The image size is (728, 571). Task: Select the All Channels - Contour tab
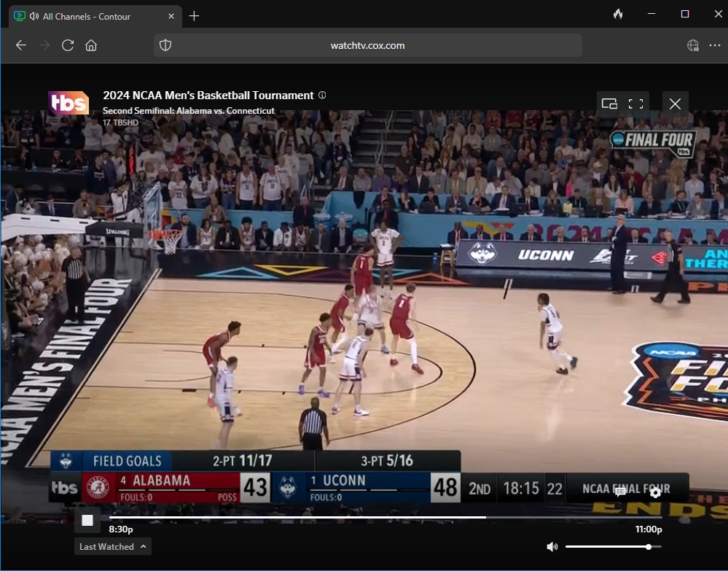tap(95, 16)
